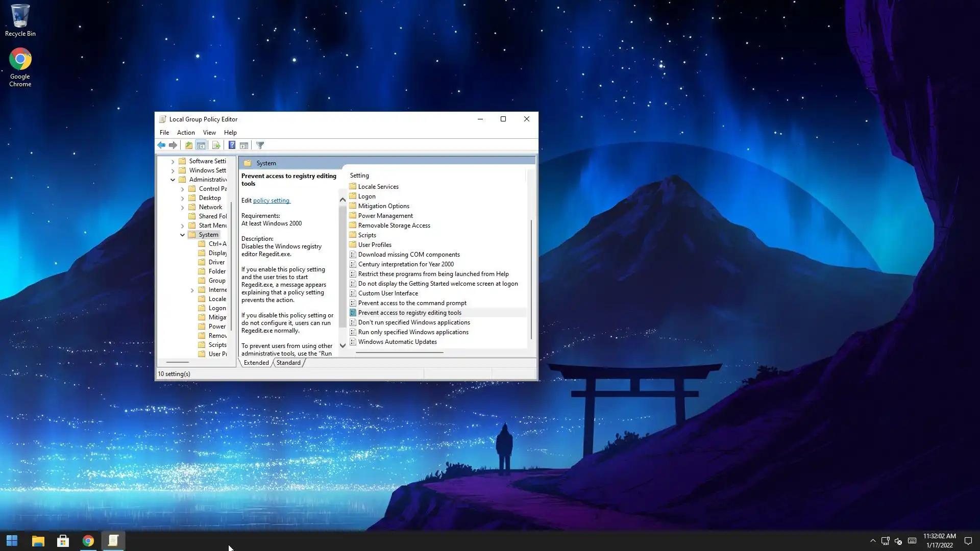Collapse the Administrative Templates node
980x551 pixels.
[x=173, y=180]
